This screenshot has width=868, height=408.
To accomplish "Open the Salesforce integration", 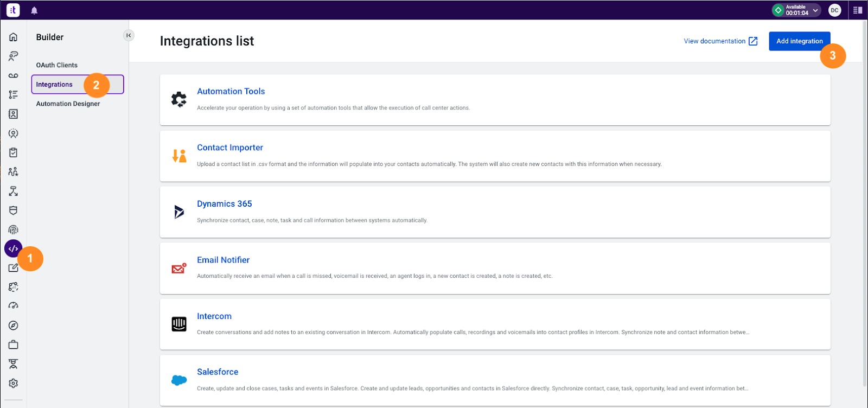I will coord(218,372).
